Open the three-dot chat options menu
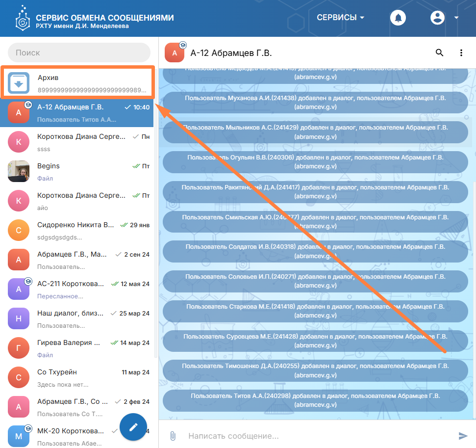 coord(461,53)
